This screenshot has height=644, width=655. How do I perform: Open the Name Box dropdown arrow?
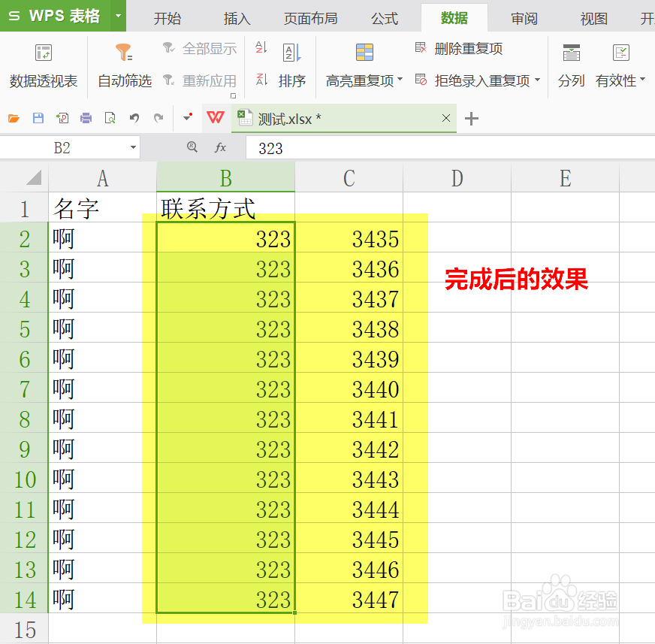(134, 148)
